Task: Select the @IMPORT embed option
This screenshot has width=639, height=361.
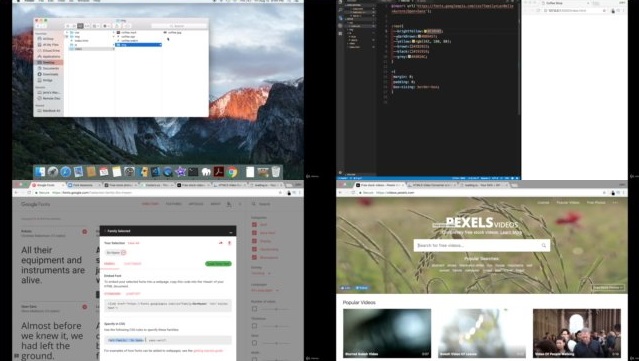Action: click(x=133, y=293)
